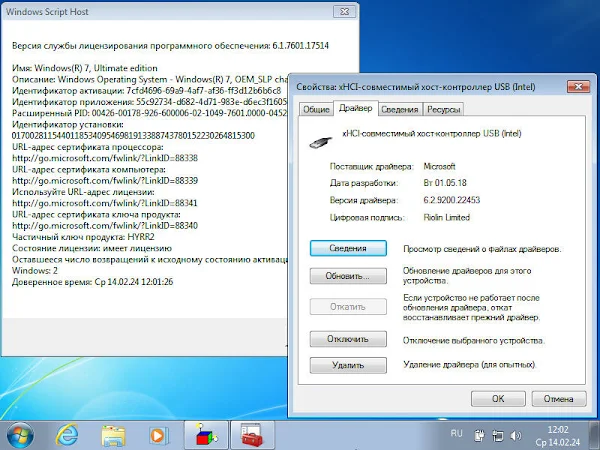Click the driver provider 'Microsoft' value

439,166
